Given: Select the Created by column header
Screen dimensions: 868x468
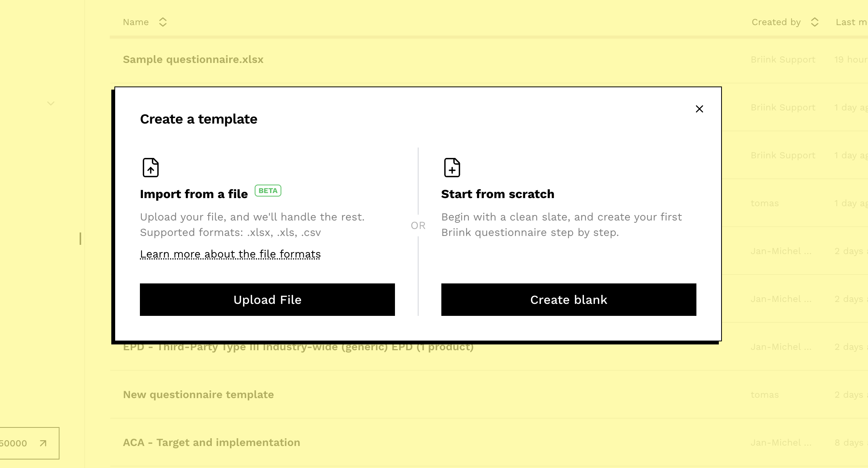Looking at the screenshot, I should point(776,22).
